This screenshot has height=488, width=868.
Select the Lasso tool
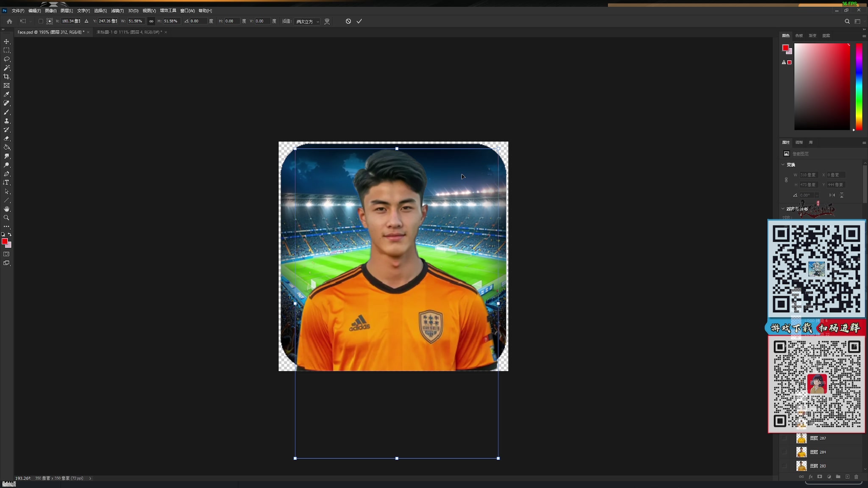(x=6, y=59)
